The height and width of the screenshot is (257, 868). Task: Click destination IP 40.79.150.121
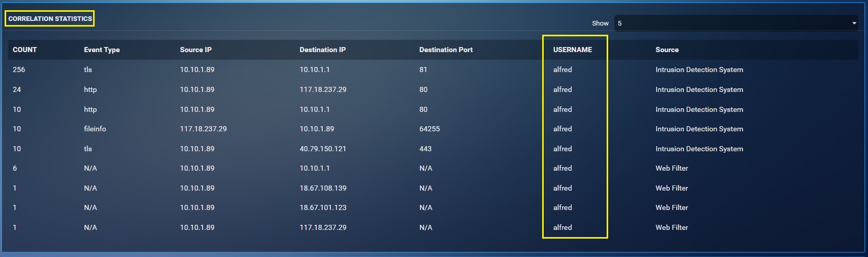click(x=323, y=149)
